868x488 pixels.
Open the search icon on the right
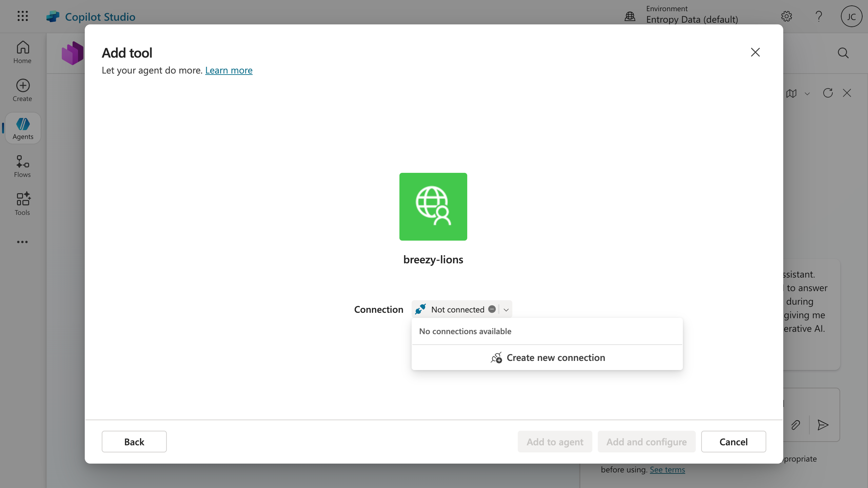click(x=843, y=53)
